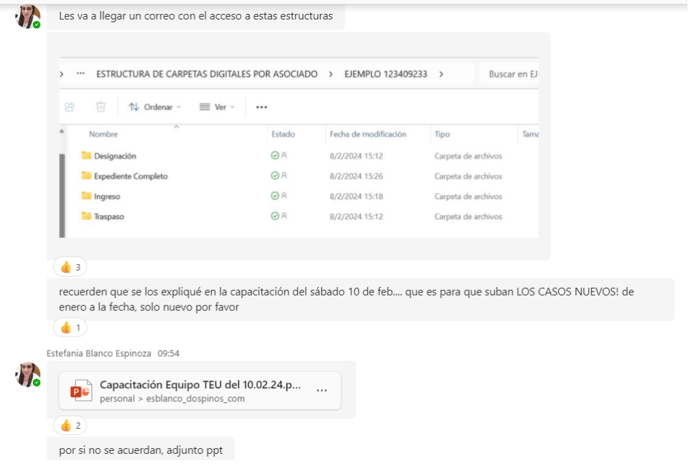The width and height of the screenshot is (688, 467).
Task: Select the Expediente Completo folder
Action: [x=131, y=176]
